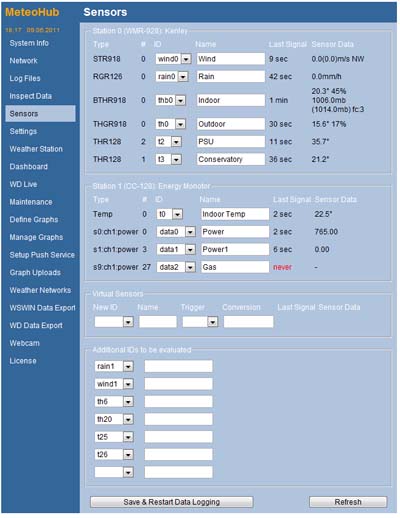
Task: Open Webcam page
Action: [x=24, y=343]
